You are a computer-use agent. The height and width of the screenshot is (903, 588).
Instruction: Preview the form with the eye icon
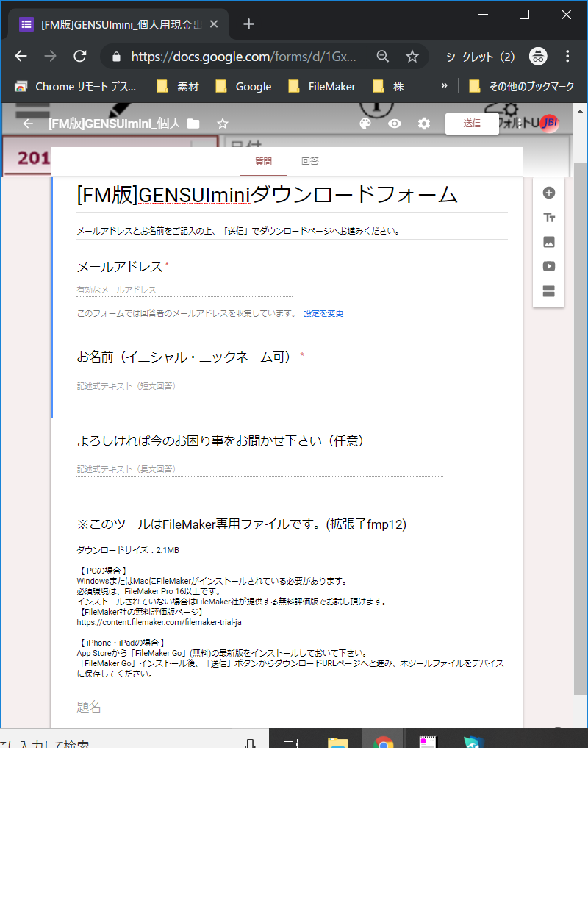click(394, 124)
